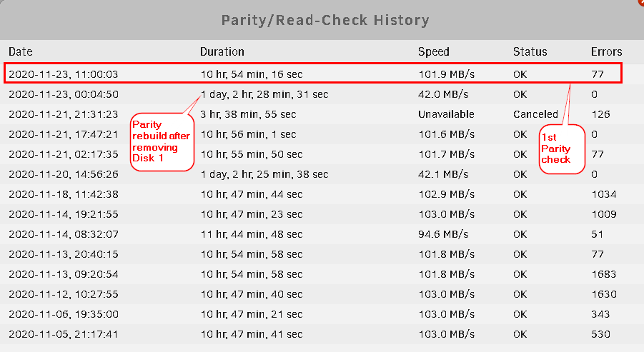Image resolution: width=644 pixels, height=352 pixels.
Task: Click error count 1009
Action: 604,215
